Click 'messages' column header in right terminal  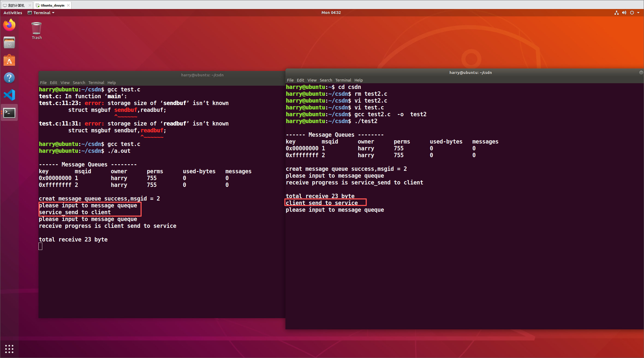[485, 142]
